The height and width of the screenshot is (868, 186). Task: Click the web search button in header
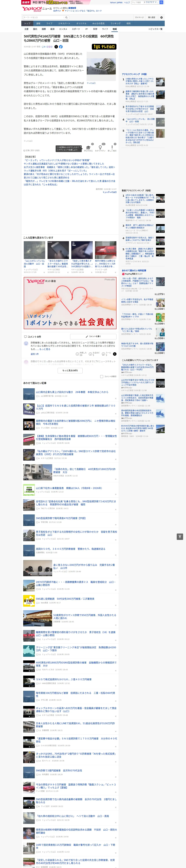[161, 2]
